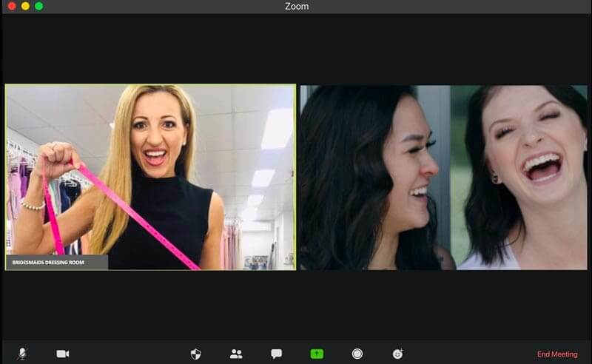Click the Zoom window title bar text
592x364 pixels.
point(297,7)
